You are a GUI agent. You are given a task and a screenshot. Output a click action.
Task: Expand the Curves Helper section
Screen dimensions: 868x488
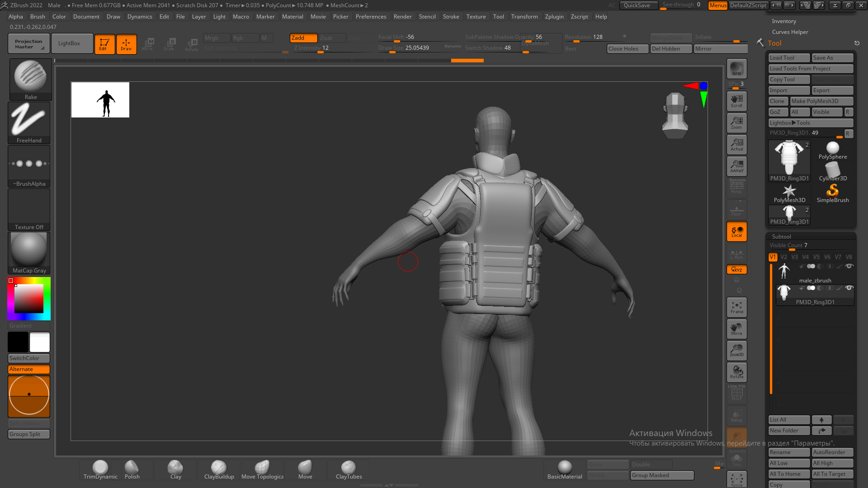point(789,32)
